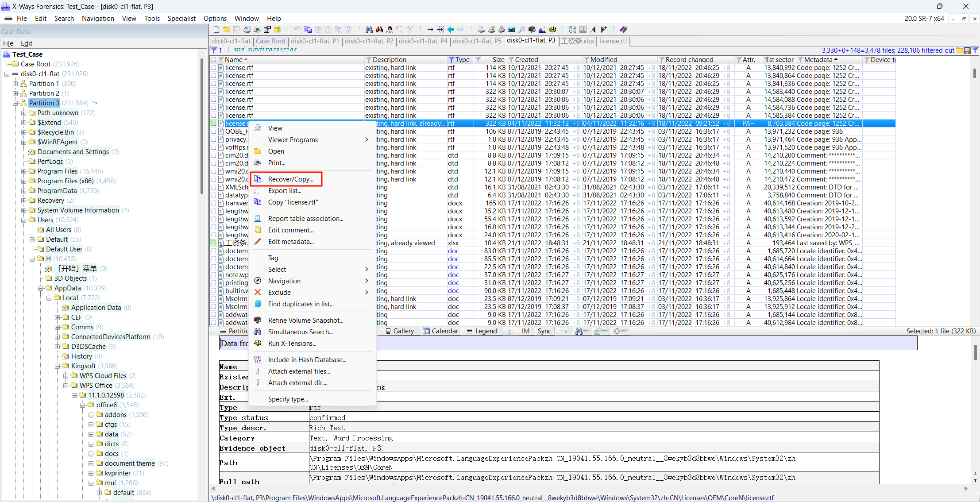Click the purple Help book icon
The width and height of the screenshot is (980, 502).
(624, 30)
